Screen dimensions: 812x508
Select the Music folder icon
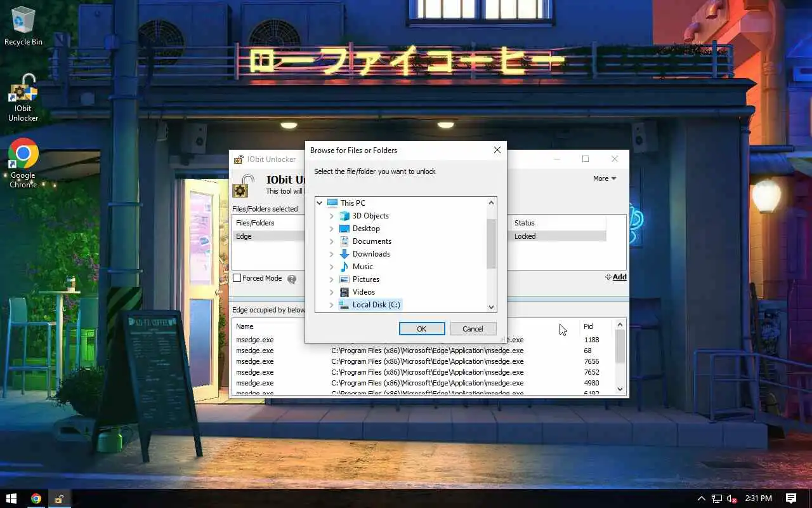tap(344, 267)
